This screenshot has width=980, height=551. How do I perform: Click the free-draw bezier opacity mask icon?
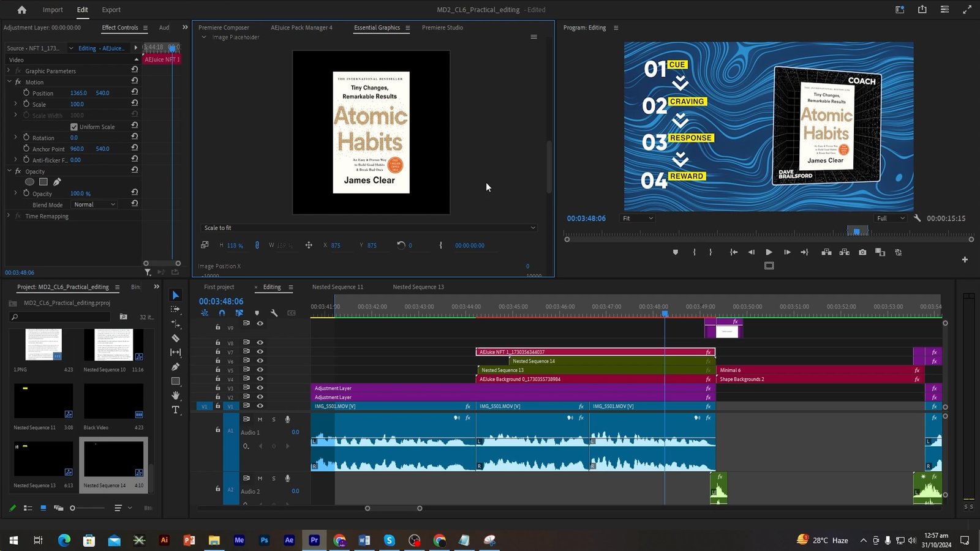tap(57, 182)
